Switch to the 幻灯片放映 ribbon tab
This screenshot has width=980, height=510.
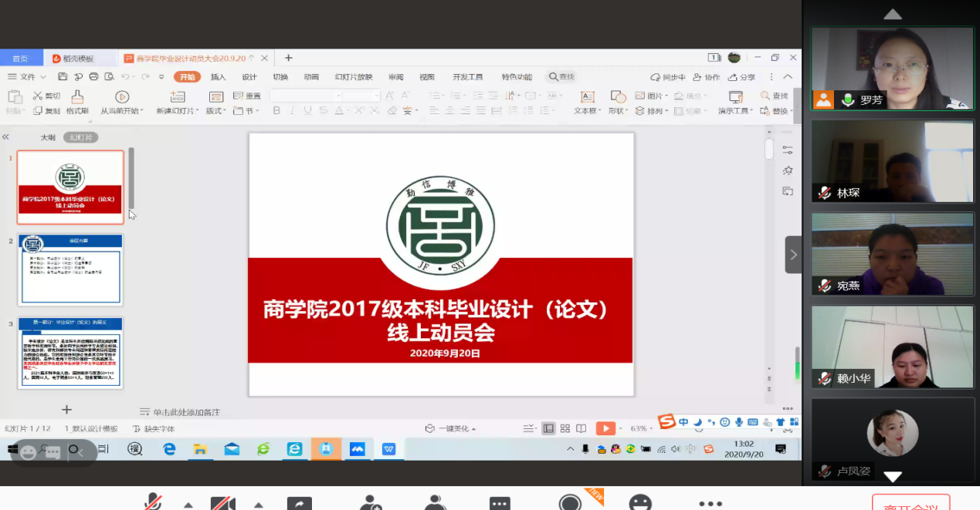(x=354, y=77)
